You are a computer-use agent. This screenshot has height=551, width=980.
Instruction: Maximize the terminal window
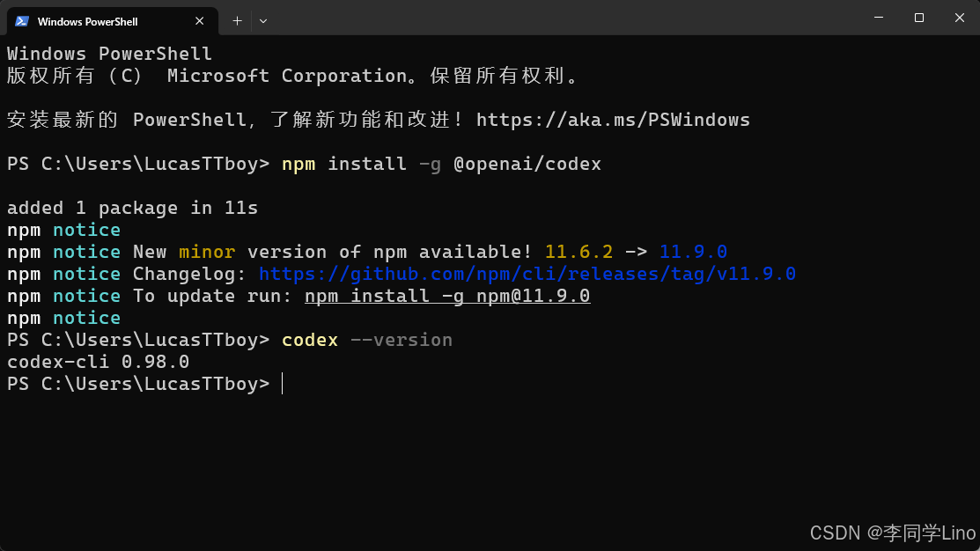[x=918, y=18]
